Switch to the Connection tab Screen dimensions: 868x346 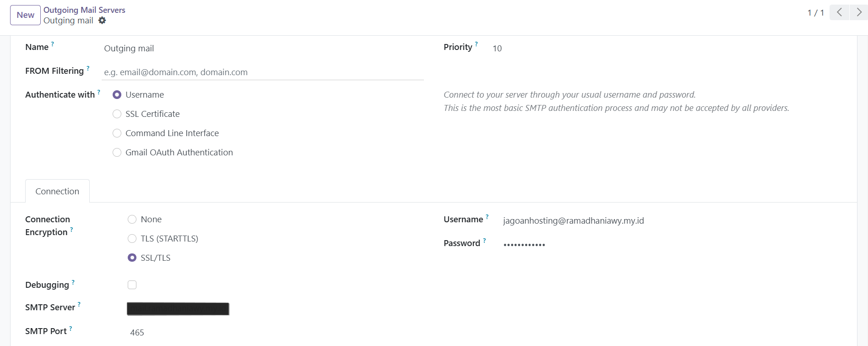57,191
